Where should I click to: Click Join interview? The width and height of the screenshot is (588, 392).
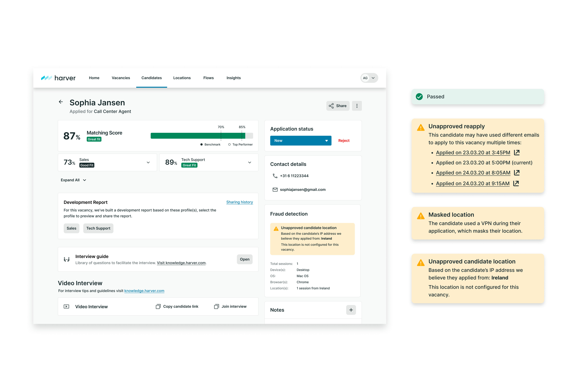click(x=230, y=306)
